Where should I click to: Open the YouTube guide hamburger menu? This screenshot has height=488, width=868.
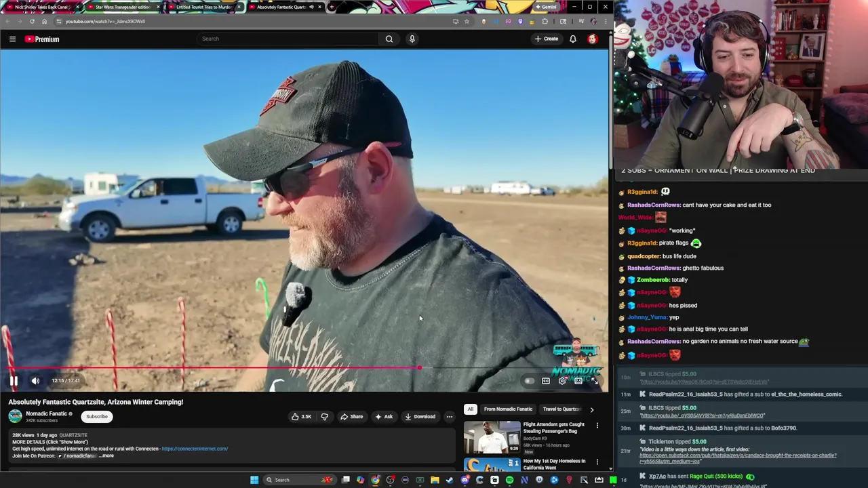(12, 39)
